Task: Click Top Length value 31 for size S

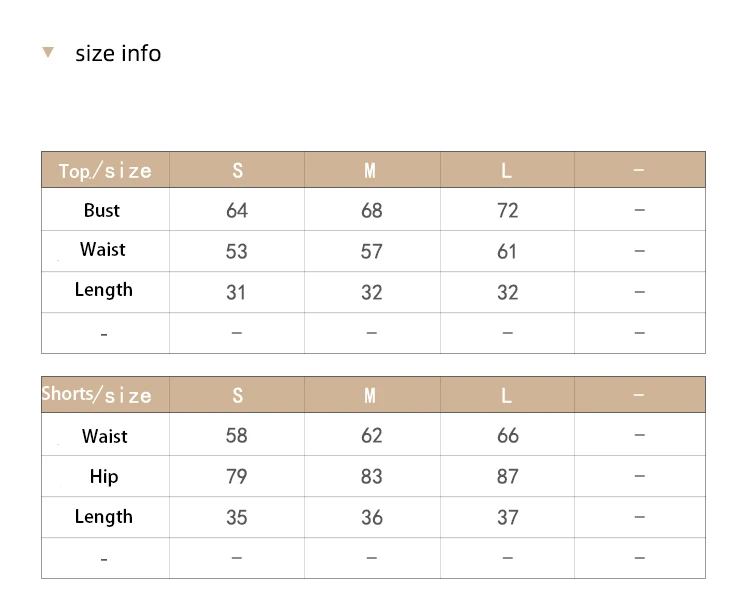Action: point(236,292)
